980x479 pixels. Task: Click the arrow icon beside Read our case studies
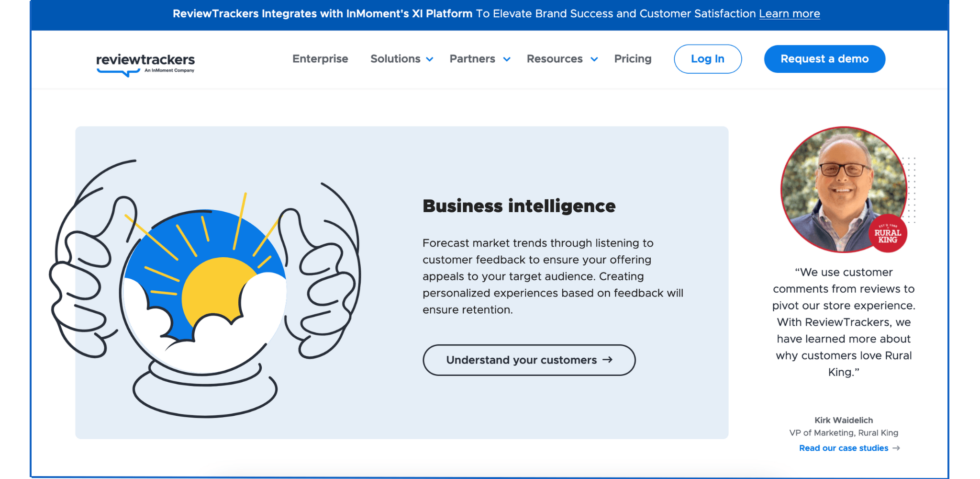[x=896, y=448]
